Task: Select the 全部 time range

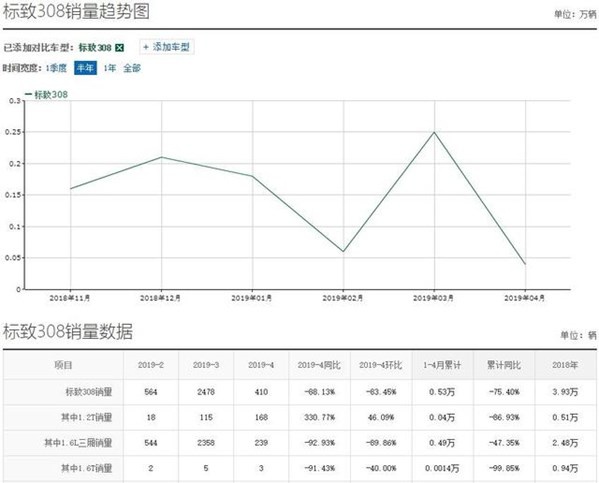Action: click(x=132, y=68)
